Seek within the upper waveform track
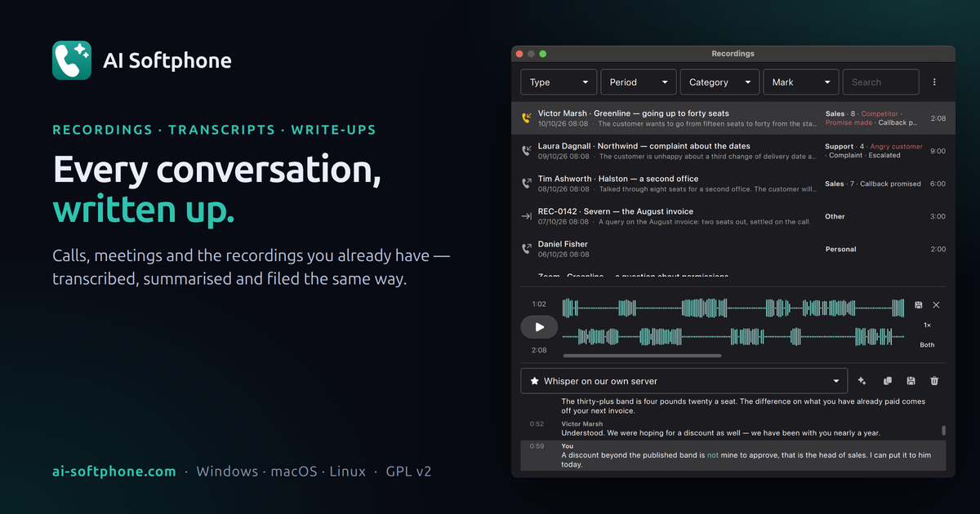Screen dimensions: 980x514 pyautogui.click(x=733, y=308)
